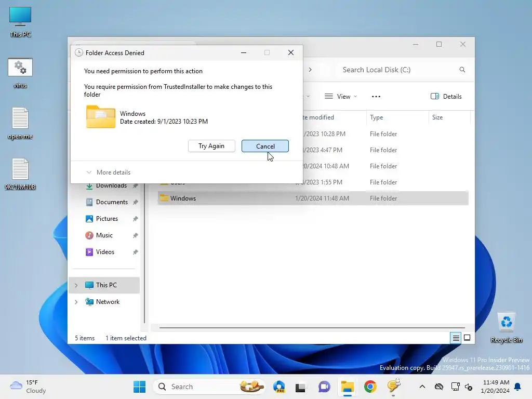532x399 pixels.
Task: Open File Explorer from the taskbar
Action: 347,387
